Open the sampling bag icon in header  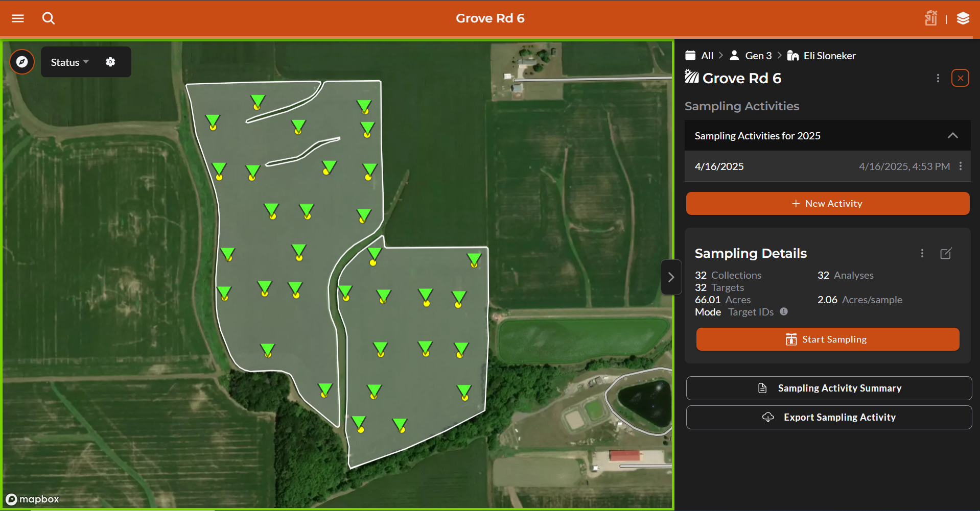(x=931, y=18)
